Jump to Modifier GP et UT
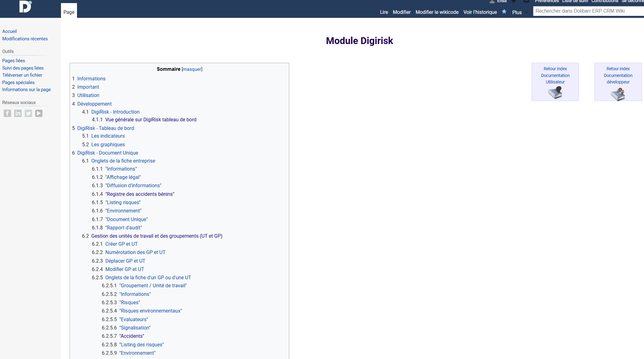Image resolution: width=644 pixels, height=359 pixels. point(124,269)
